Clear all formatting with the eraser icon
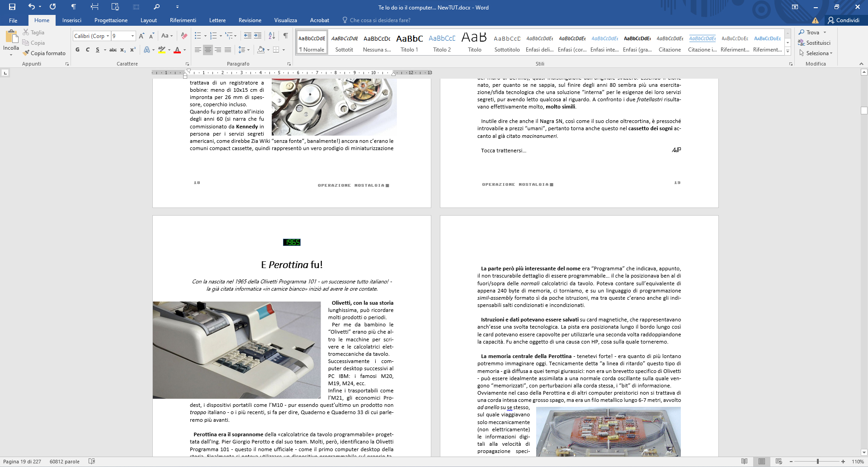The image size is (868, 467). point(184,36)
